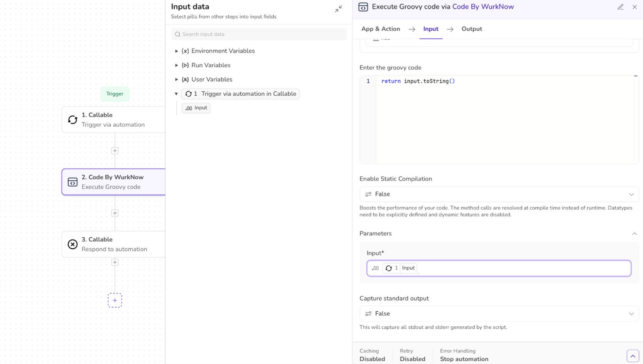Click the Respond to automation X icon
The height and width of the screenshot is (364, 643).
[73, 244]
